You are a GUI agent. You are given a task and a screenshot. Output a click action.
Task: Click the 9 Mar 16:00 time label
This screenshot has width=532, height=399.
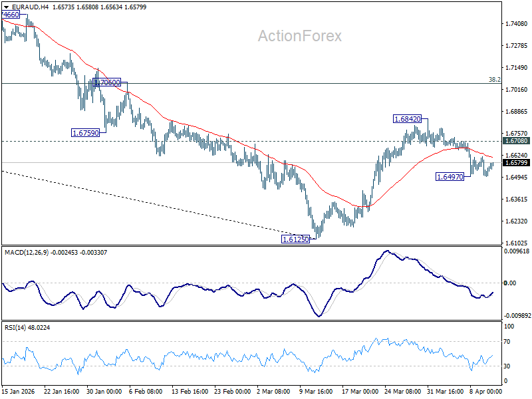pyautogui.click(x=317, y=391)
